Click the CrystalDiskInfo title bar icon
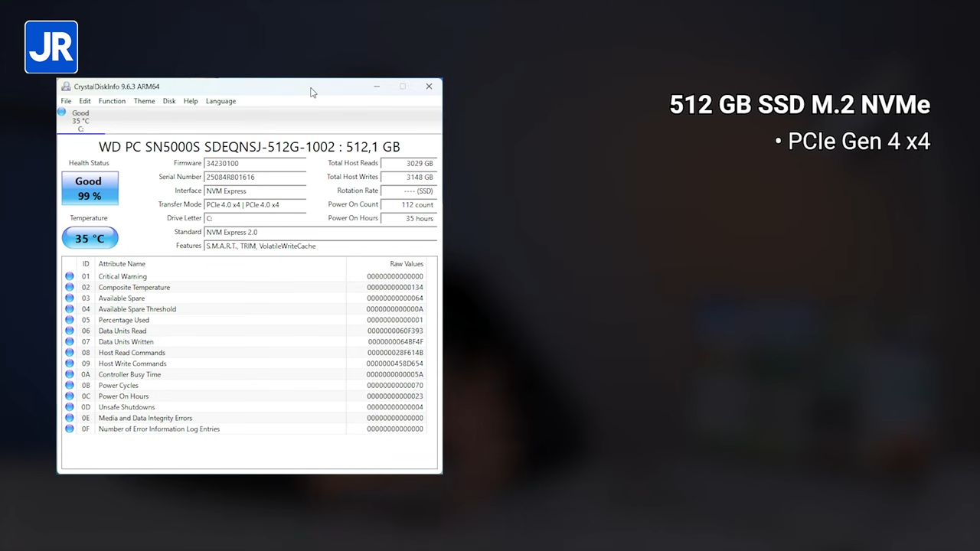The width and height of the screenshot is (980, 551). tap(67, 86)
